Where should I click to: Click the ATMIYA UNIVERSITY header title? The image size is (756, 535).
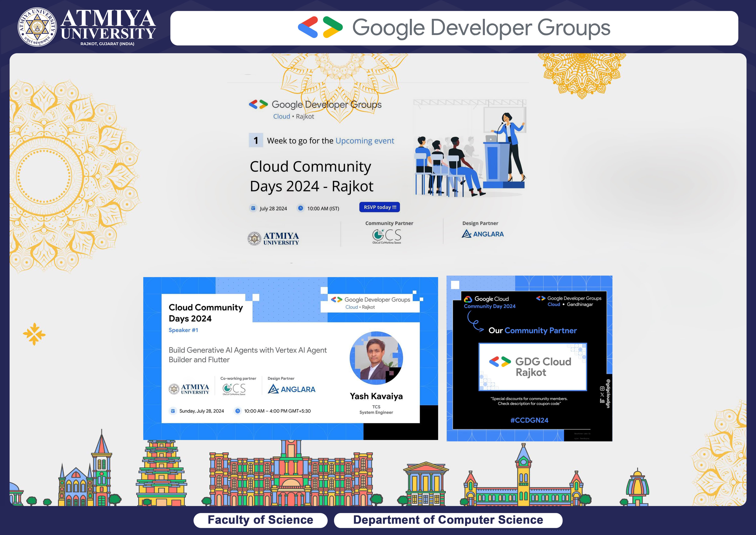pos(108,24)
